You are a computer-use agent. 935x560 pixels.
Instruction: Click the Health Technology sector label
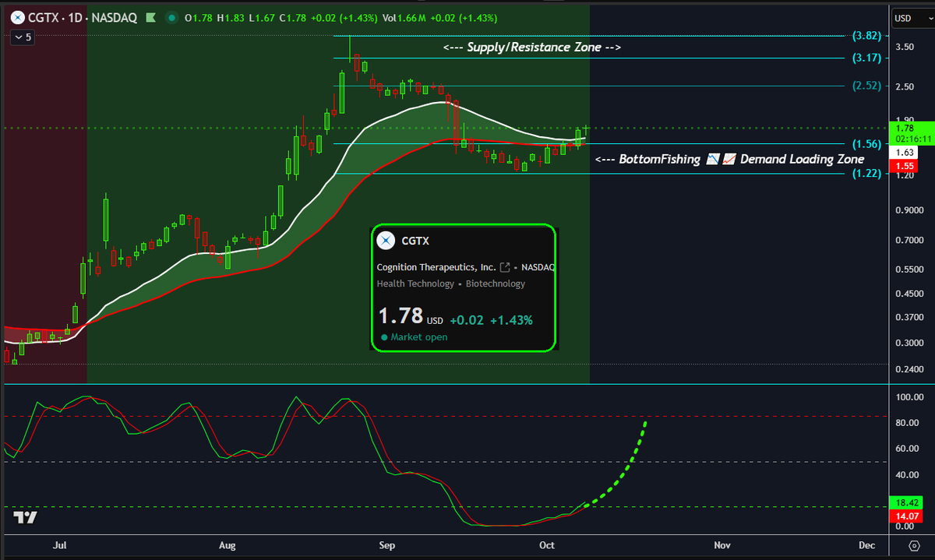pyautogui.click(x=415, y=284)
